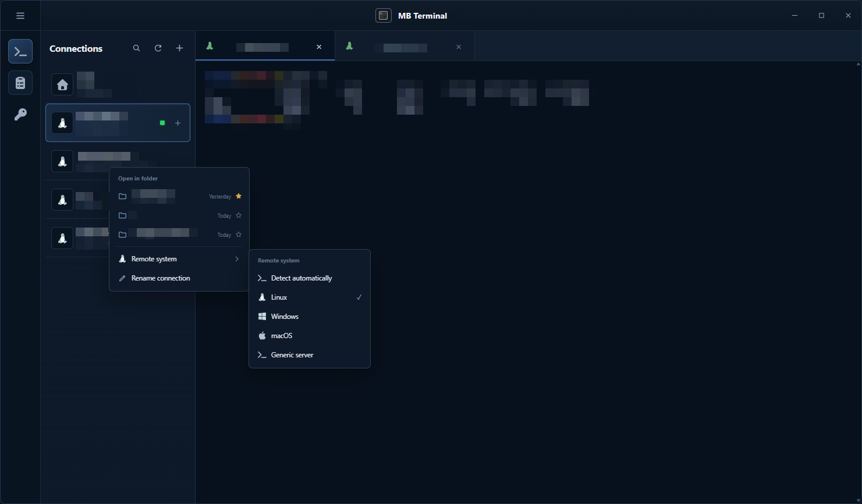Select macOS as remote system
The image size is (862, 504).
pos(310,336)
